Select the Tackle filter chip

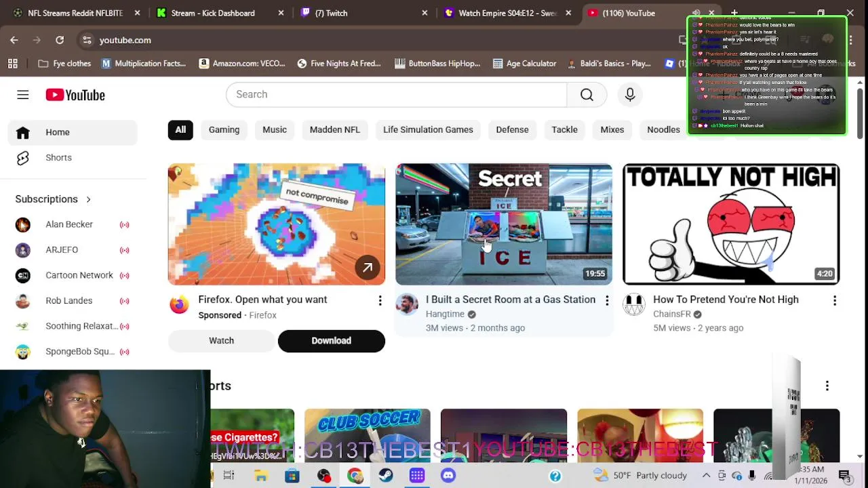(x=564, y=130)
